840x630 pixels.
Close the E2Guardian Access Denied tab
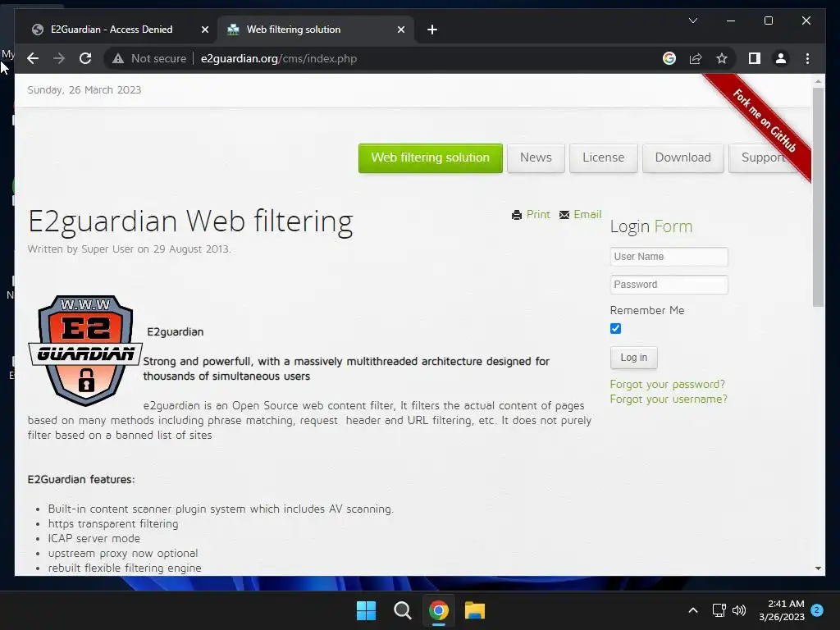(204, 30)
